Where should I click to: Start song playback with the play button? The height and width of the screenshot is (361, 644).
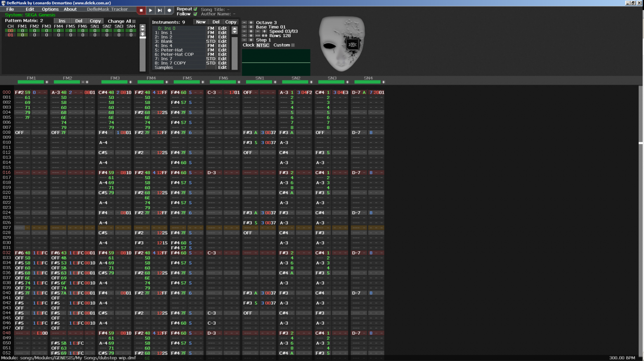[150, 10]
